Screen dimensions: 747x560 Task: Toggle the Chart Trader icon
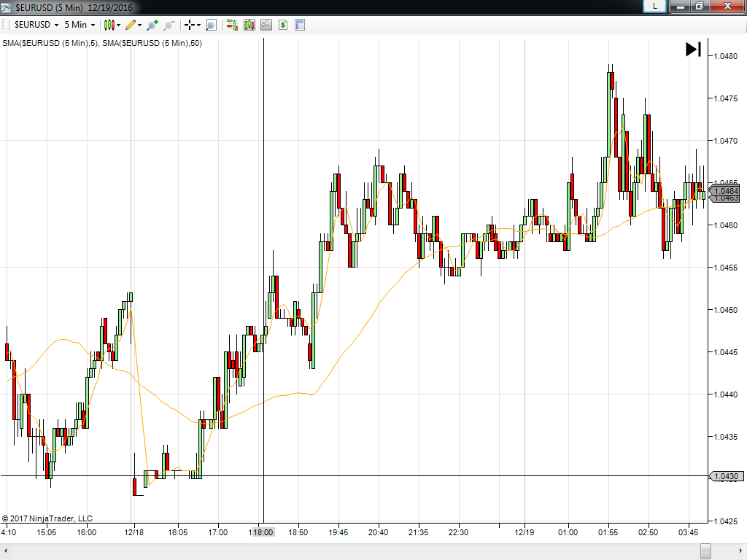click(232, 25)
